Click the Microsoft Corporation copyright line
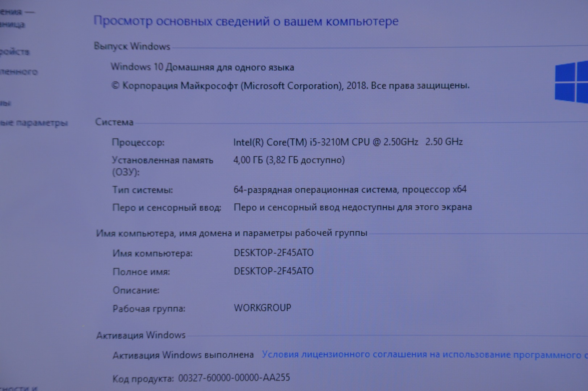The image size is (588, 391). (290, 86)
